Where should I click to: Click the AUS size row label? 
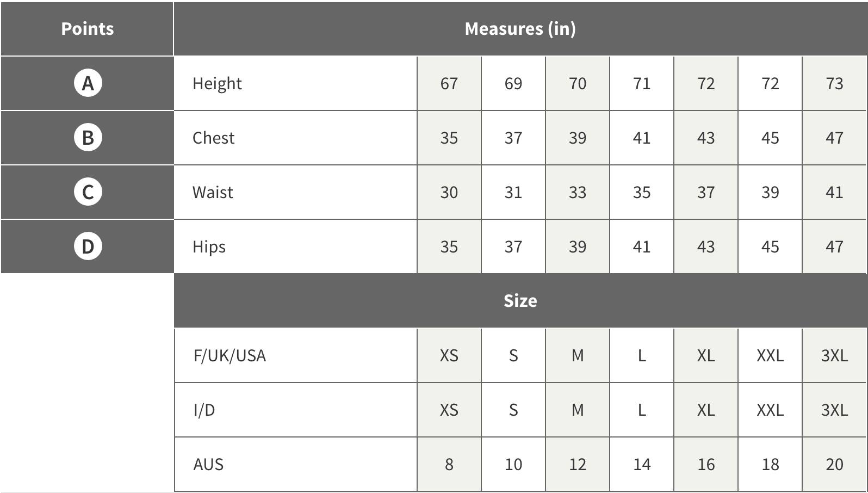tap(208, 464)
